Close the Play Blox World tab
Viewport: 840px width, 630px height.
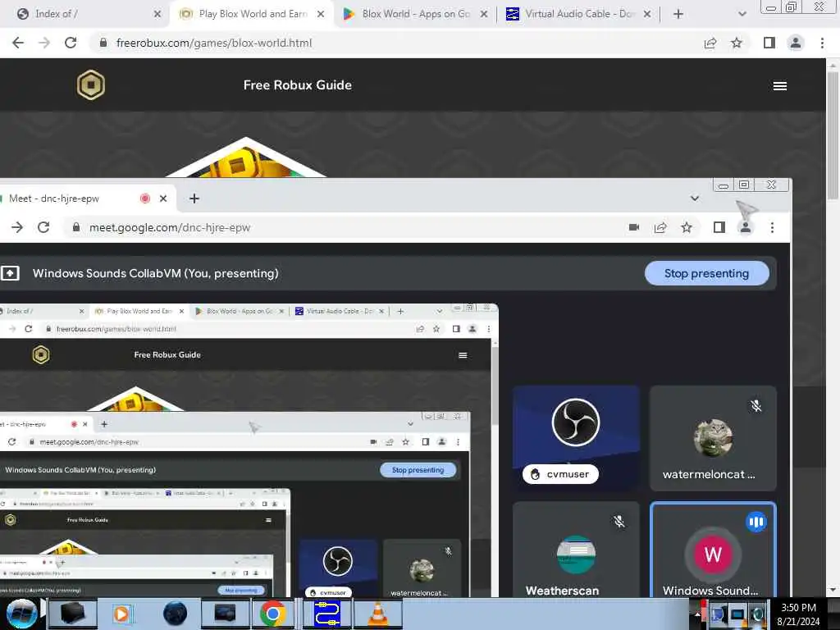[321, 14]
